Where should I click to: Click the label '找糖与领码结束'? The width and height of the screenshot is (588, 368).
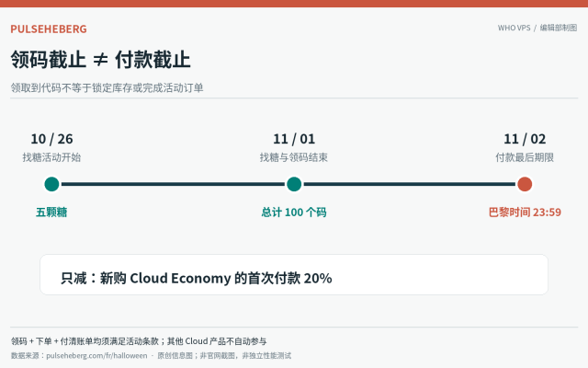[x=294, y=157]
